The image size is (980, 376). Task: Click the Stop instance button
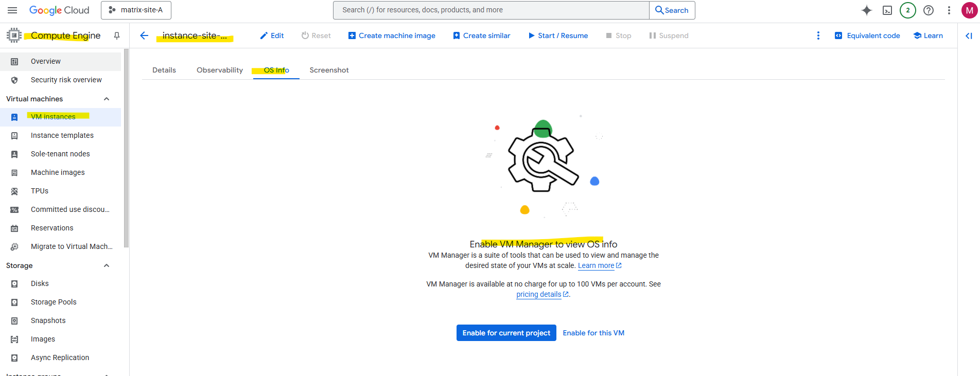click(619, 35)
